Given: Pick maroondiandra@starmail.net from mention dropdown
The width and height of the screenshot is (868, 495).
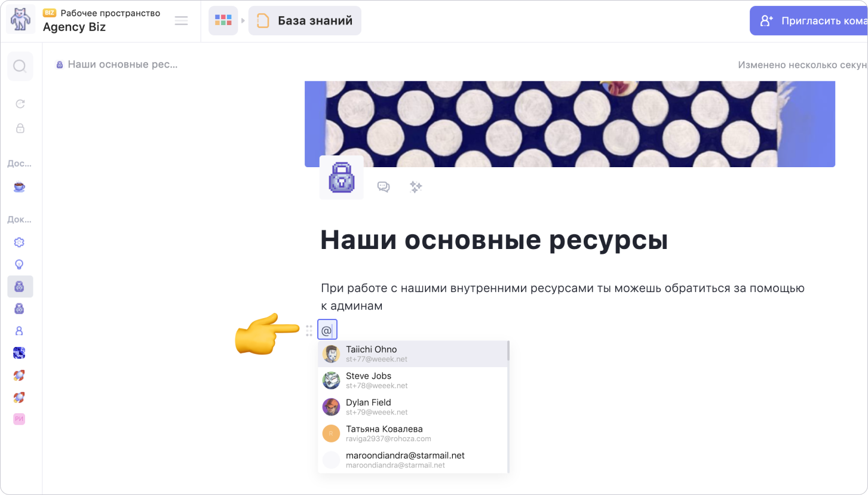Looking at the screenshot, I should point(412,460).
